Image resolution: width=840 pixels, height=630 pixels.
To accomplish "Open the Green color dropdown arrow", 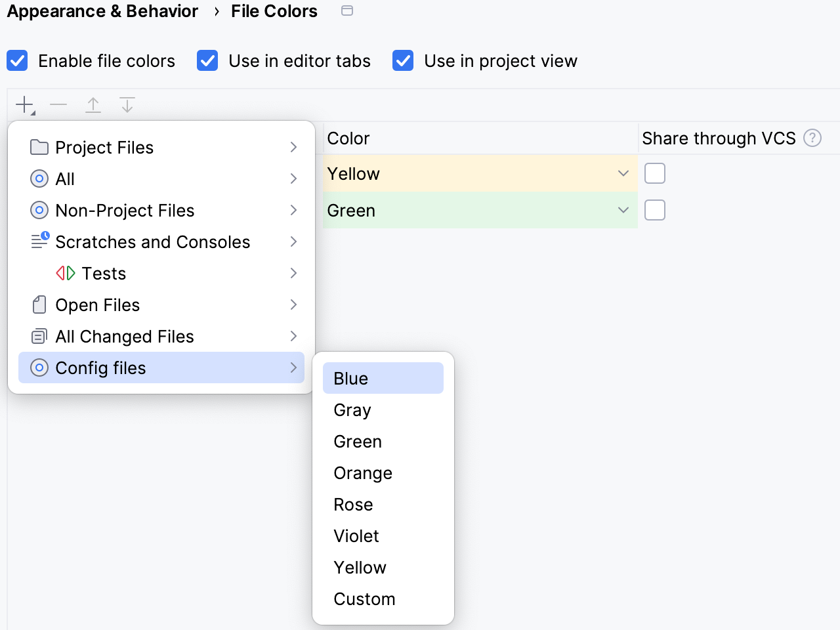I will 623,210.
